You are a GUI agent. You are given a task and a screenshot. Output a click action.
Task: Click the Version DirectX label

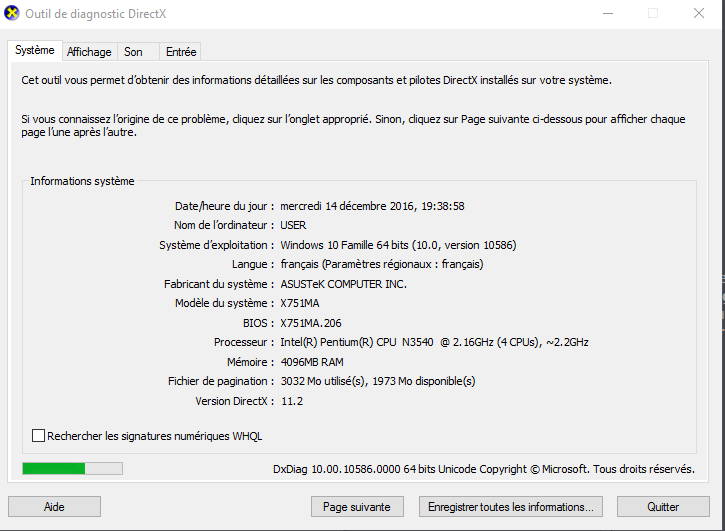pos(234,401)
